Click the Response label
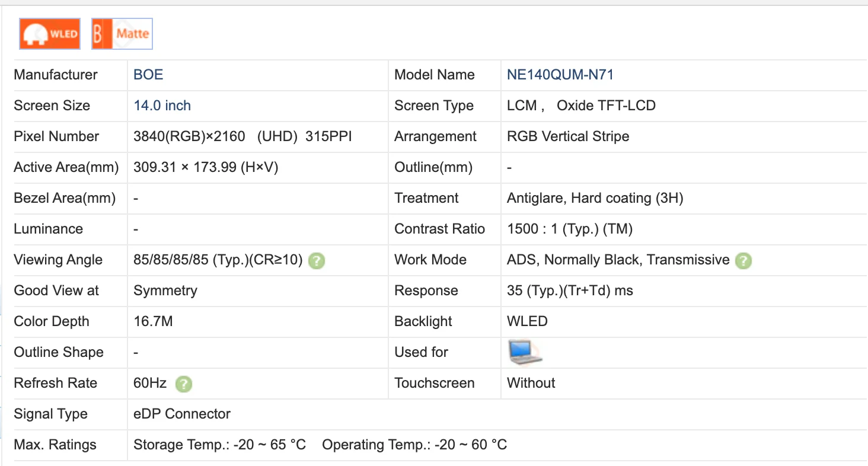This screenshot has height=466, width=868. tap(426, 291)
